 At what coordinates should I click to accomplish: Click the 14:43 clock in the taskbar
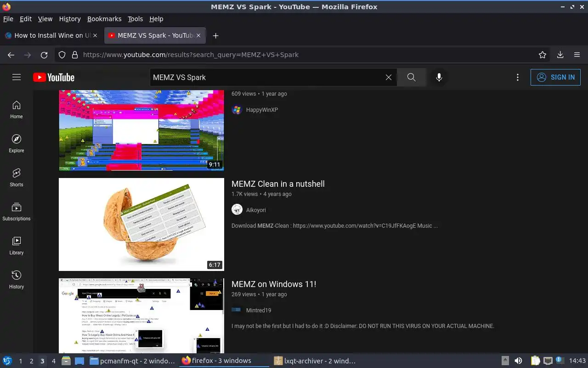point(577,361)
